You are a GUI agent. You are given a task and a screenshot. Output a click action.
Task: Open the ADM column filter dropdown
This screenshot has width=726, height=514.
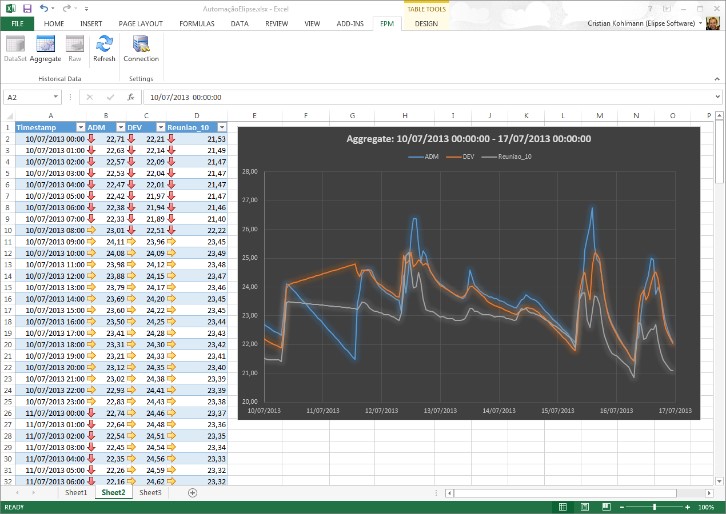(120, 127)
